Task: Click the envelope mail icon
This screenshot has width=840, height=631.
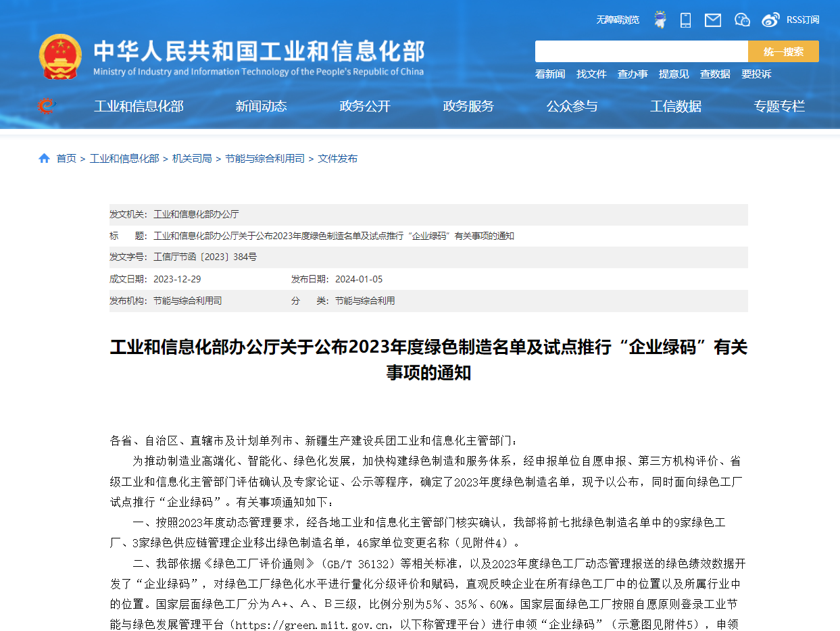Action: pyautogui.click(x=713, y=20)
